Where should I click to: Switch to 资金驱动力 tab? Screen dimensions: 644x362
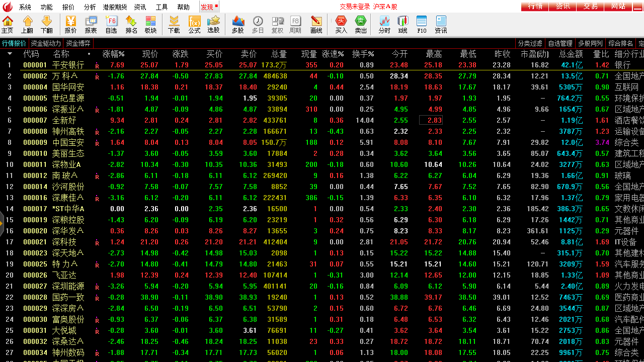click(x=46, y=43)
